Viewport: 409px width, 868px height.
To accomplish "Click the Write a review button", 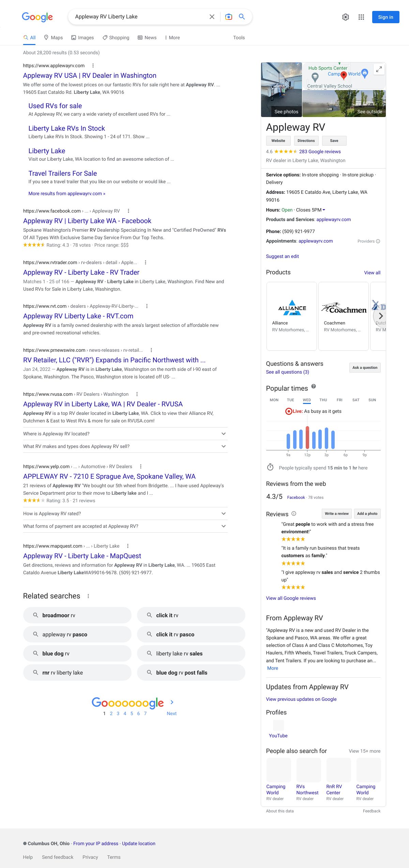I will (x=336, y=513).
